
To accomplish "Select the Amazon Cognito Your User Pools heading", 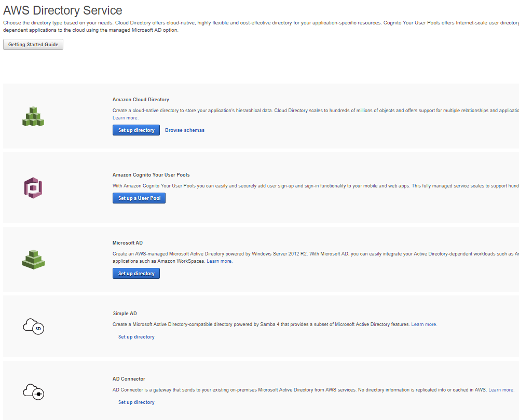I will coord(151,175).
